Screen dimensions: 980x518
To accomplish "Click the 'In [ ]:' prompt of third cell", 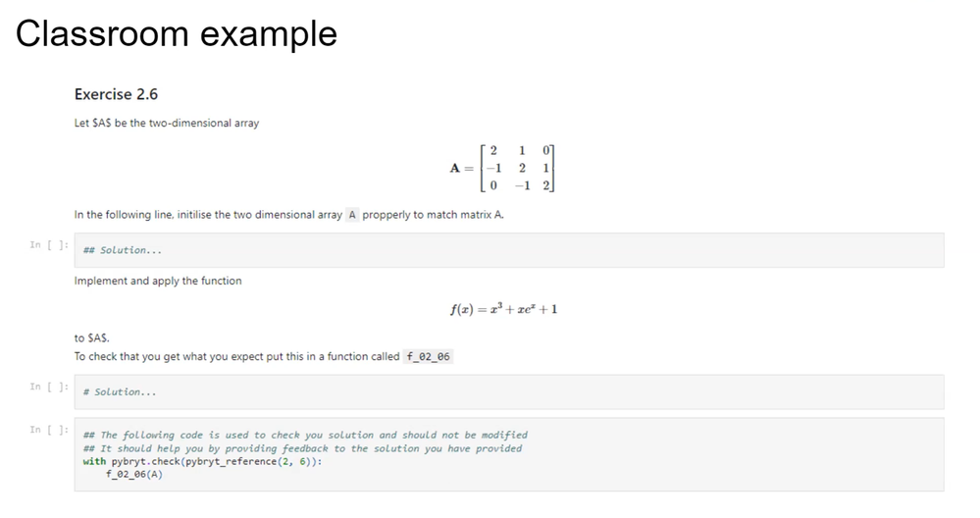I will (x=49, y=430).
